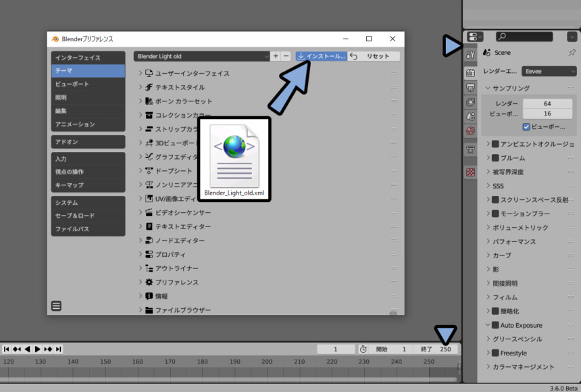Viewport: 581px width, 392px height.
Task: Click the リセット theme button
Action: pos(374,56)
